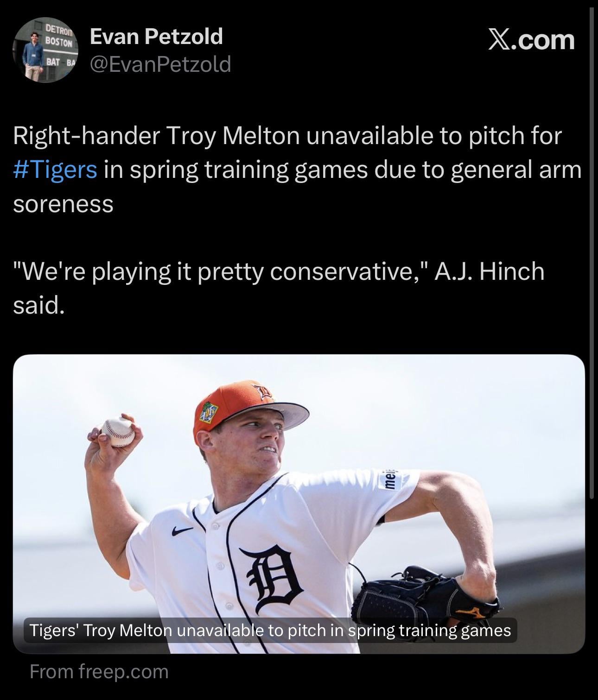Screen dimensions: 598x700
Task: Click the word soreness in the tweet
Action: coord(63,204)
